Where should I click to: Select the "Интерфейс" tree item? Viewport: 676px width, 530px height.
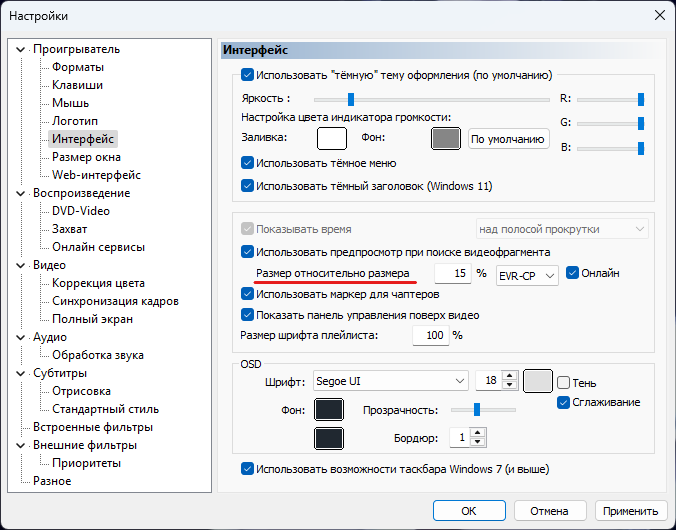pos(83,139)
